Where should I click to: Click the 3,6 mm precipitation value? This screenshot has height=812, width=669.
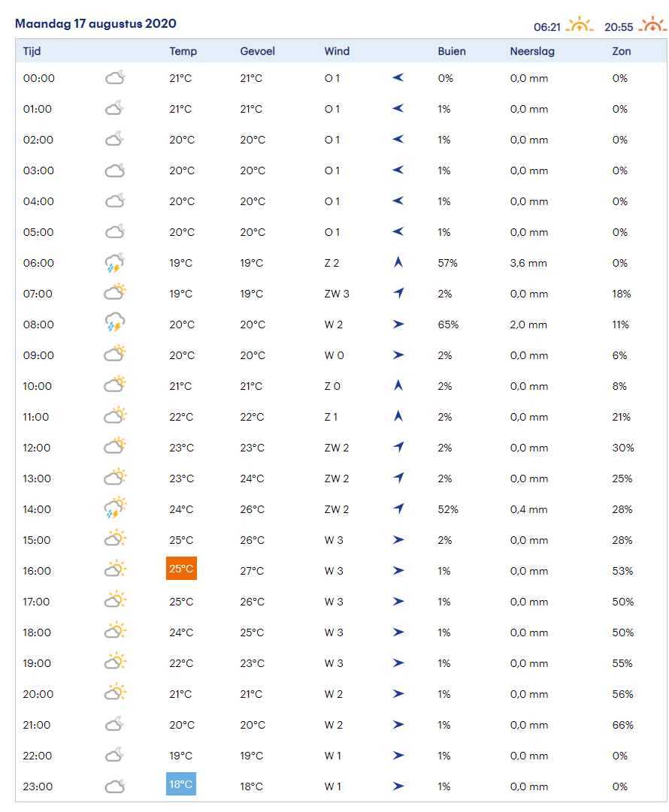point(528,264)
